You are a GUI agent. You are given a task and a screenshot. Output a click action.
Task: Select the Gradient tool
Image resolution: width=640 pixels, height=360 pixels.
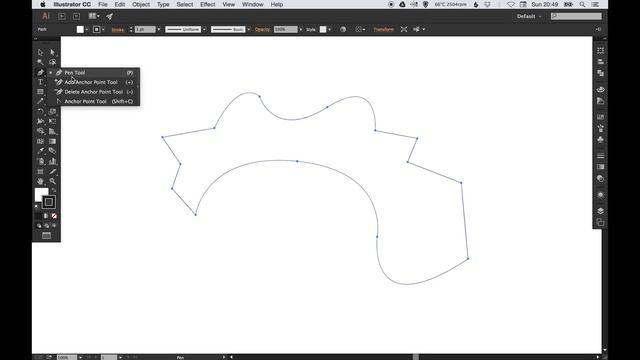[52, 141]
